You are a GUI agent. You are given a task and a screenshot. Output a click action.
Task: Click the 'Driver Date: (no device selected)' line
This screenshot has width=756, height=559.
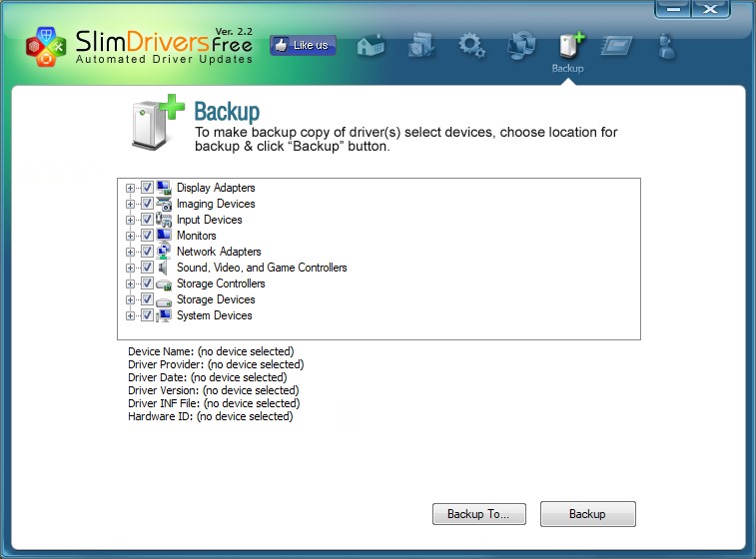pos(208,377)
